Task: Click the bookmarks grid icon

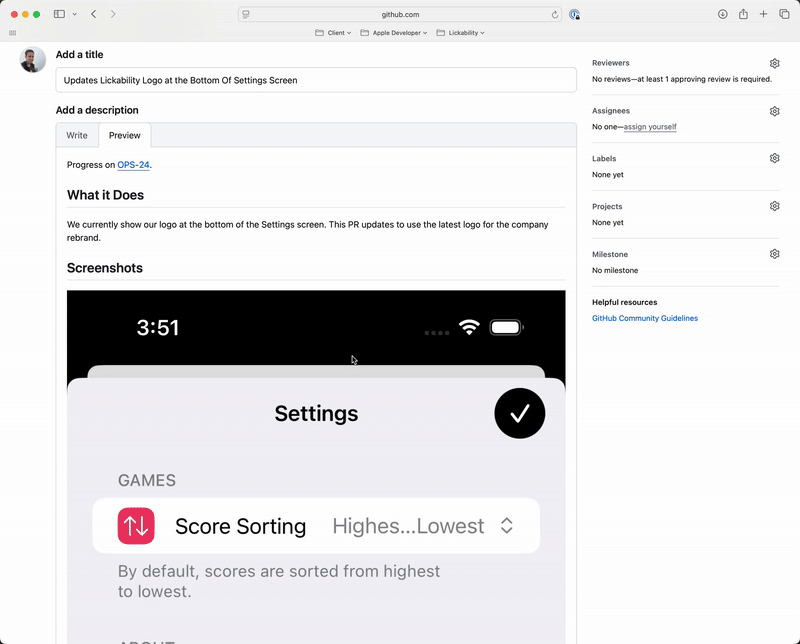Action: [13, 33]
